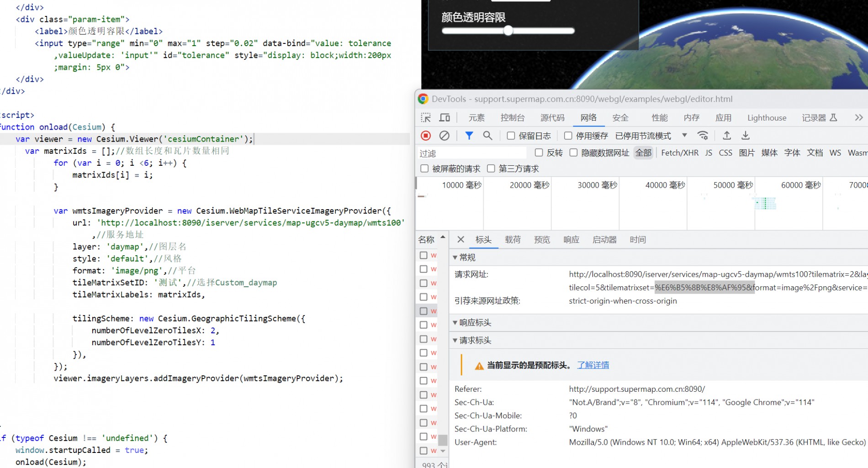Select the highlighted request row checkbox

click(x=423, y=311)
